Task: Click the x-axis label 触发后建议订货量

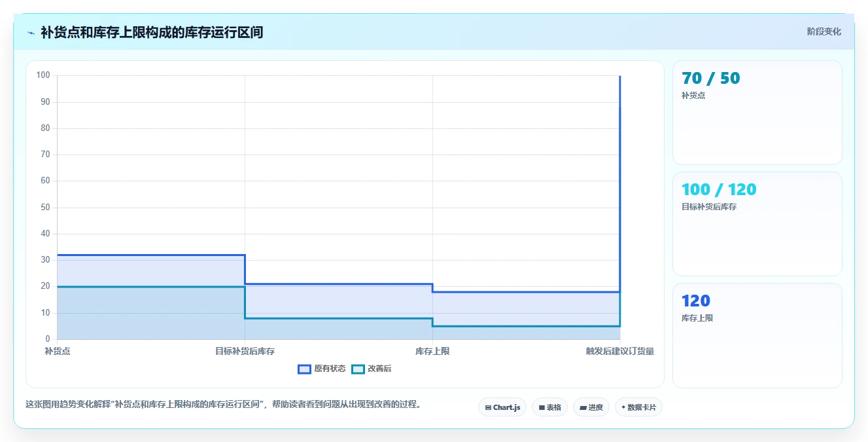Action: tap(619, 351)
